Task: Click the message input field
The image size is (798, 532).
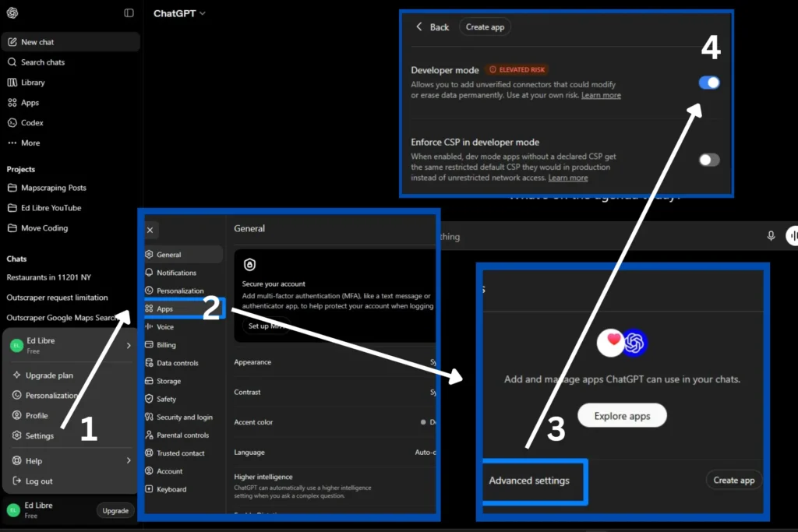Action: (x=601, y=236)
